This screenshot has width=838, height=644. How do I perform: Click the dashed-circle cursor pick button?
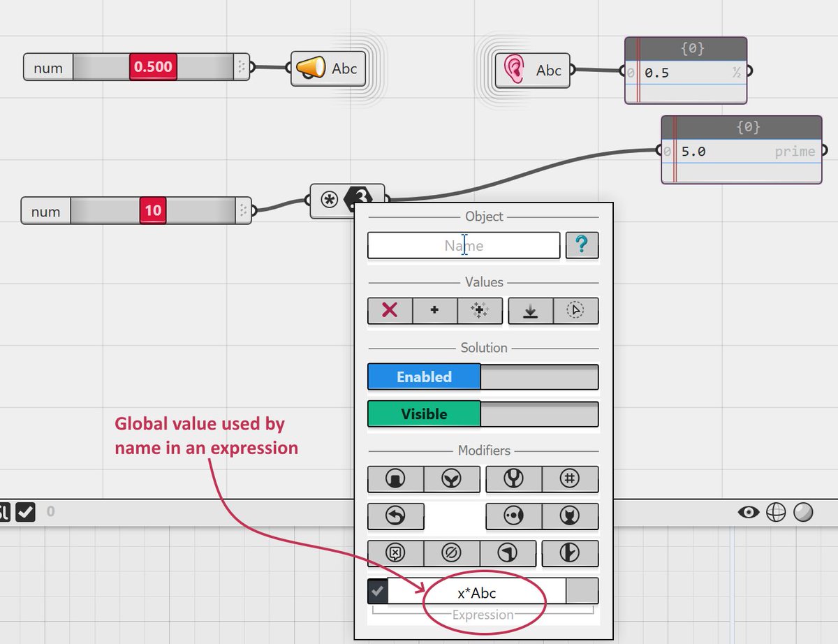tap(575, 310)
